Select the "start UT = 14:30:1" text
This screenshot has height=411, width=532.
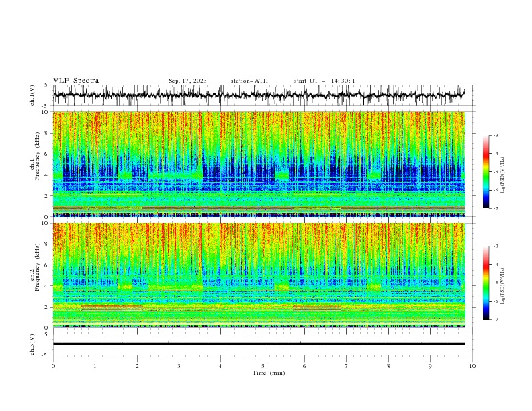point(324,81)
